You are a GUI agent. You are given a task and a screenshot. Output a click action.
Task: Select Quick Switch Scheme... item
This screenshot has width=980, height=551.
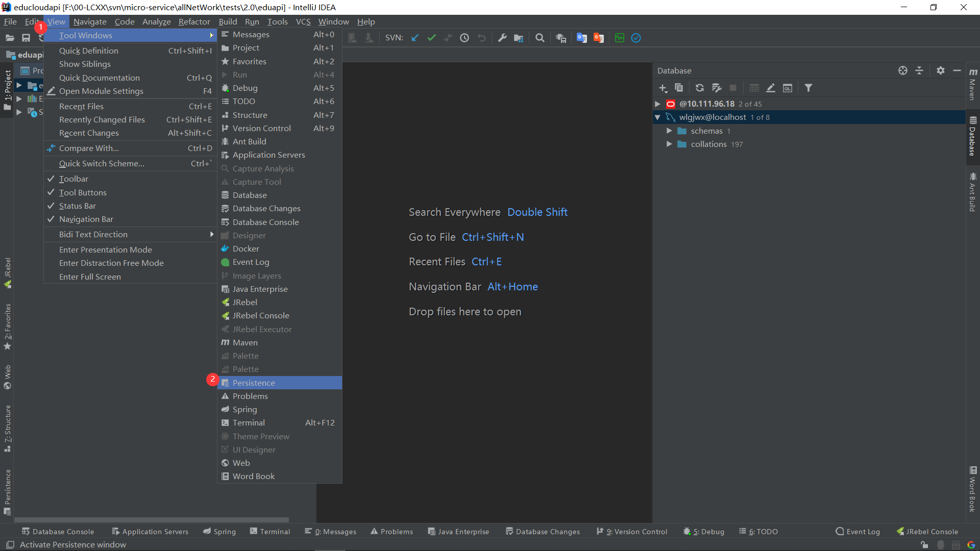130,163
